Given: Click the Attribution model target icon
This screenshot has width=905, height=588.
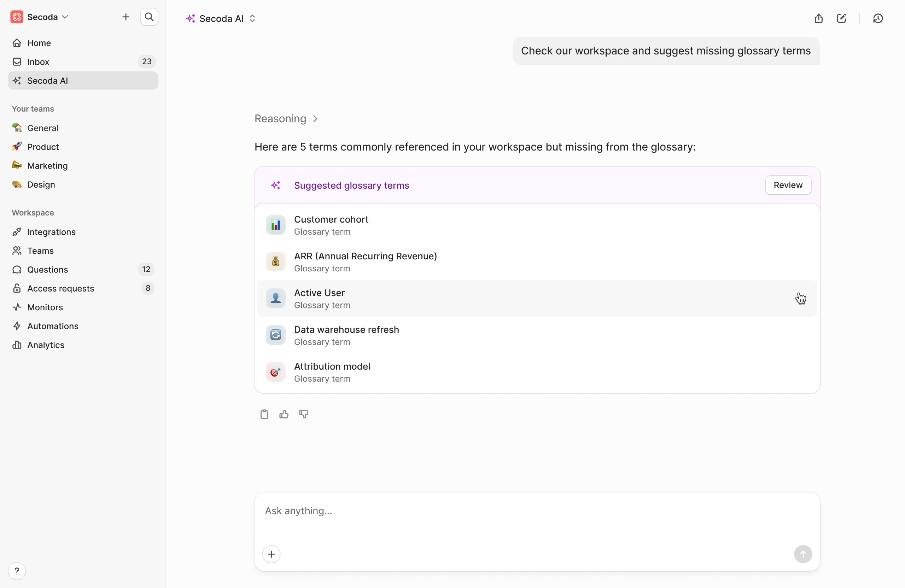Looking at the screenshot, I should (x=276, y=372).
